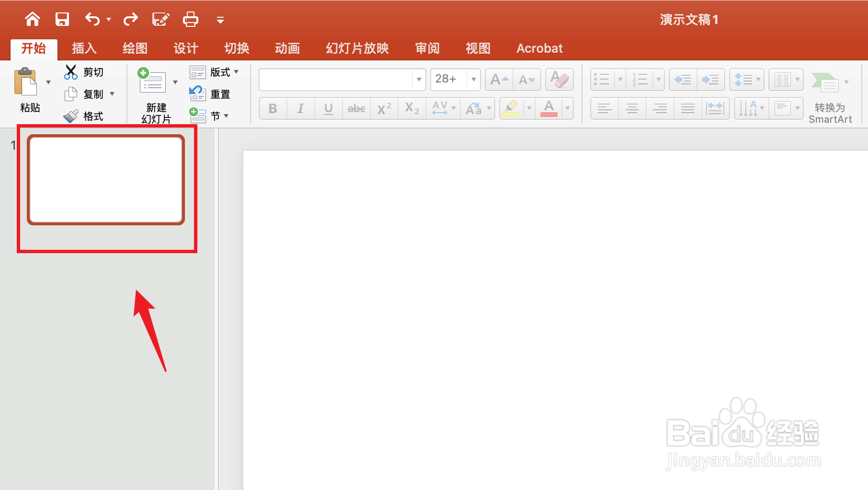The height and width of the screenshot is (490, 868).
Task: Toggle subscript formatting
Action: pyautogui.click(x=412, y=109)
